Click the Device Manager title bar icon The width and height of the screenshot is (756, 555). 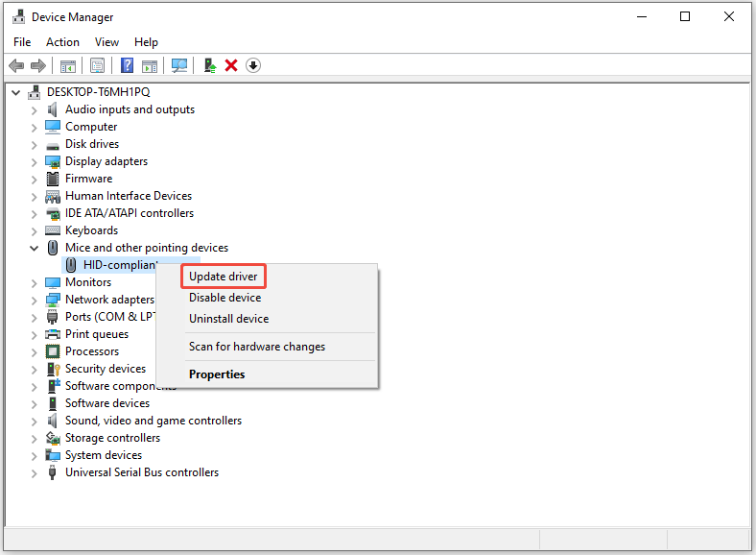click(19, 17)
